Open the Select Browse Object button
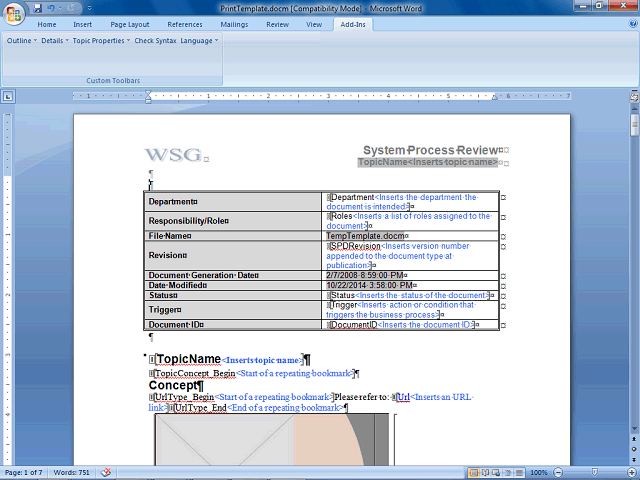Image resolution: width=640 pixels, height=480 pixels. [x=634, y=449]
